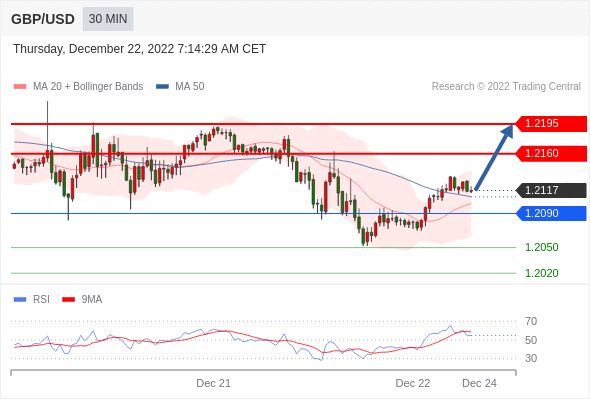590x400 pixels.
Task: Click the MA 50 blue legend swatch
Action: click(163, 87)
